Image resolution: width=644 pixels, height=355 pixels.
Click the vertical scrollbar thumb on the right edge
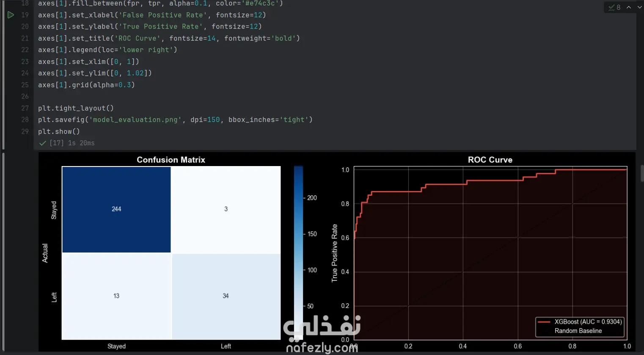[x=642, y=173]
